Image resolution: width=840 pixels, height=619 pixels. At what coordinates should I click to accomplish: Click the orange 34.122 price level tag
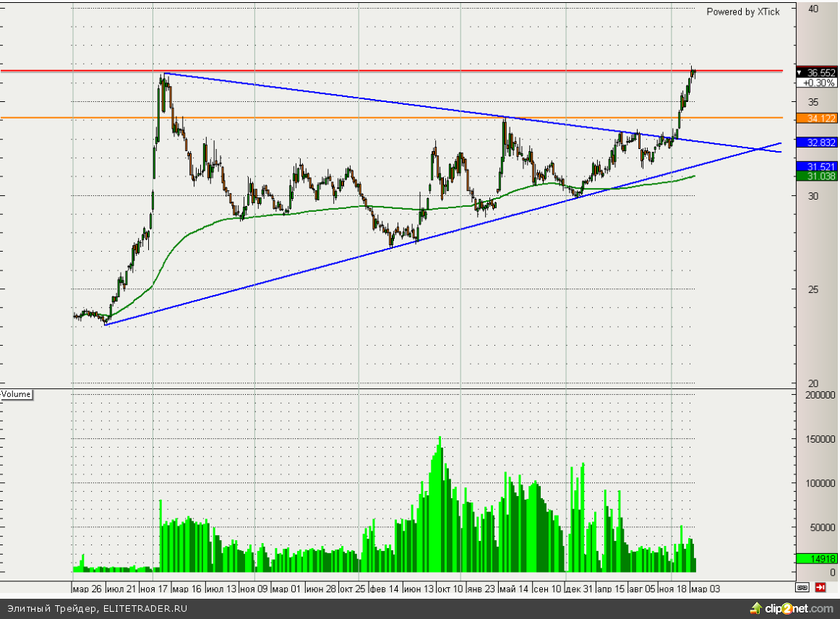[816, 118]
